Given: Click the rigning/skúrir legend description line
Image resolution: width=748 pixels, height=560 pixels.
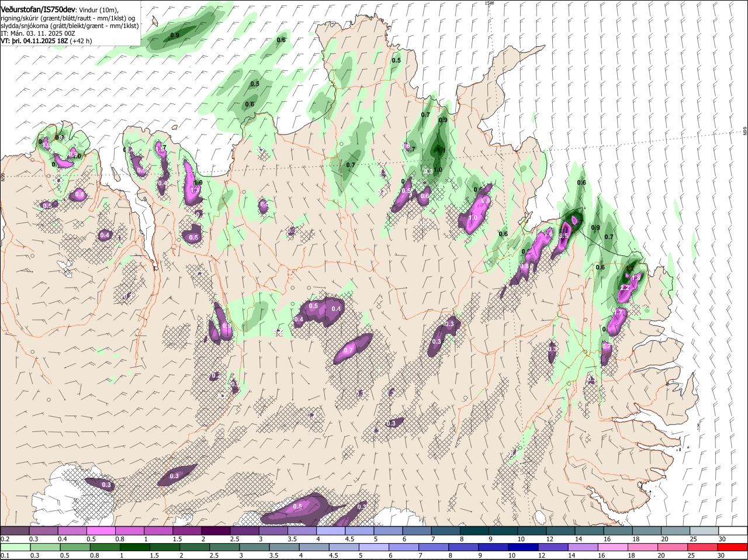Looking at the screenshot, I should tap(68, 18).
